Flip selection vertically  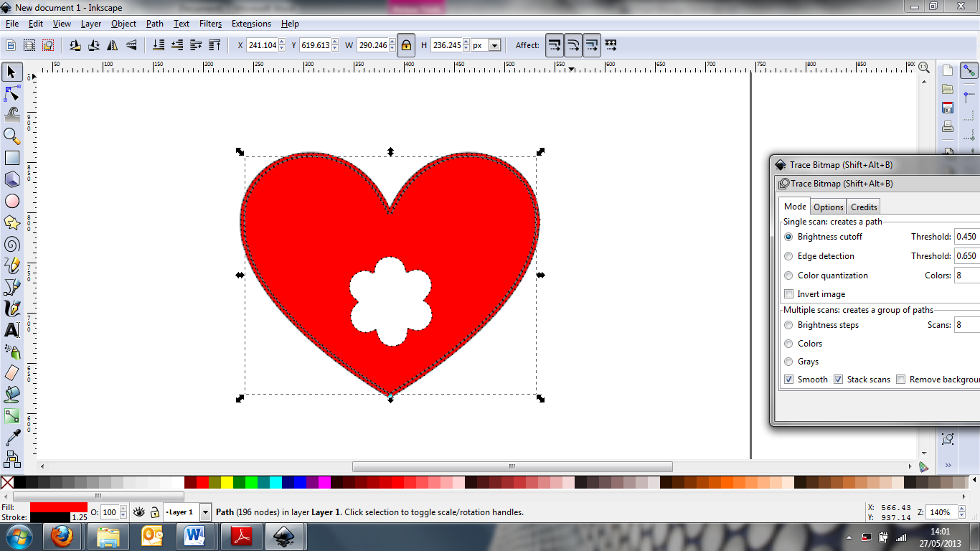(131, 45)
